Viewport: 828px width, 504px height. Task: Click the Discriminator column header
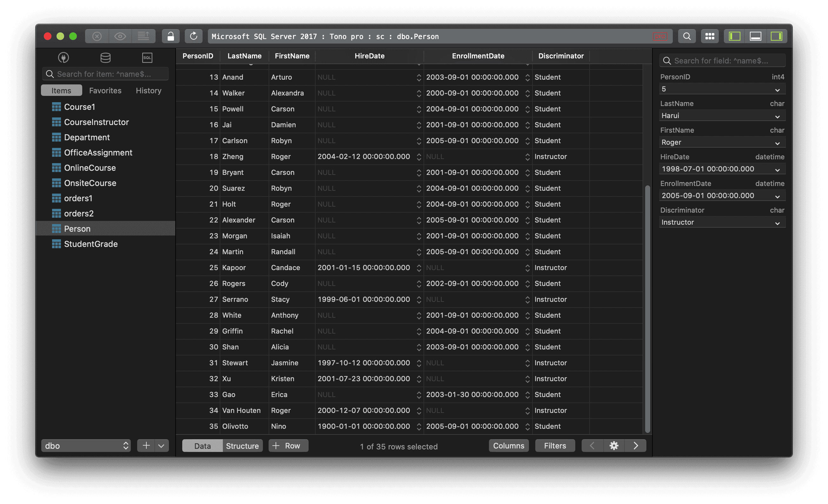tap(561, 56)
